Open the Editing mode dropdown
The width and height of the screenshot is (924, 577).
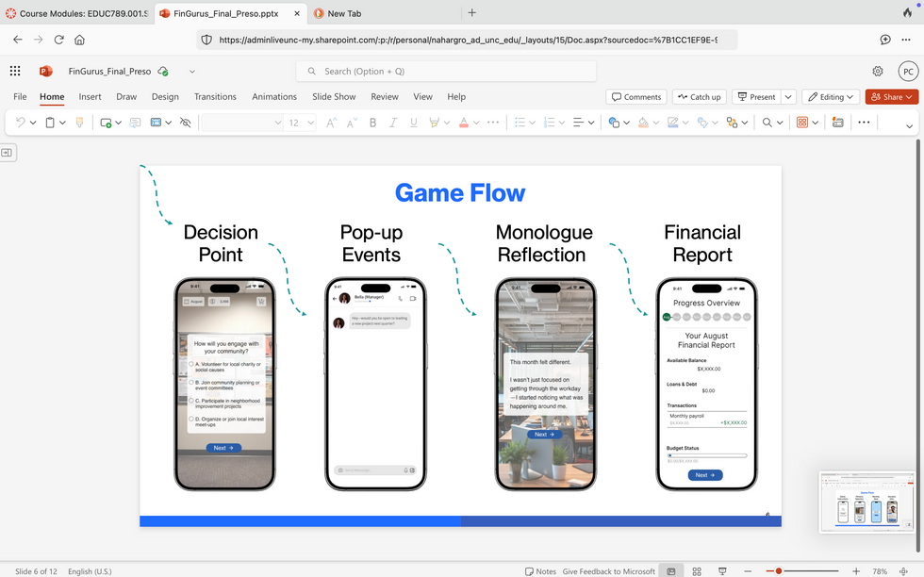click(831, 97)
